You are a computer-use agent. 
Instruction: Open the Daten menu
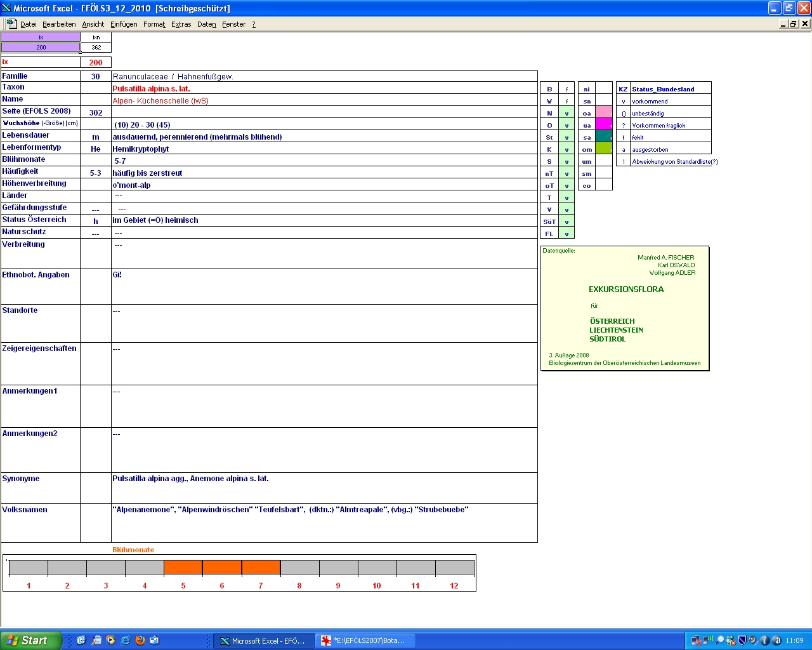[206, 24]
